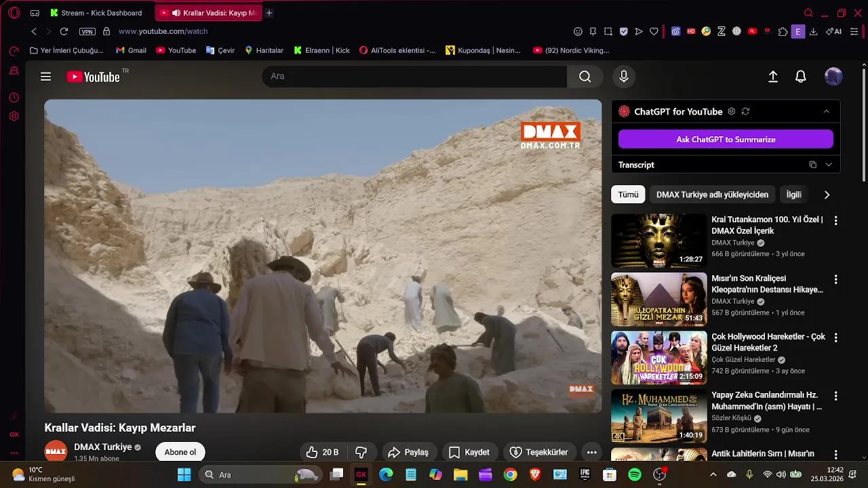Click the Teşekkürler button
Viewport: 868px width, 488px height.
[x=539, y=452]
